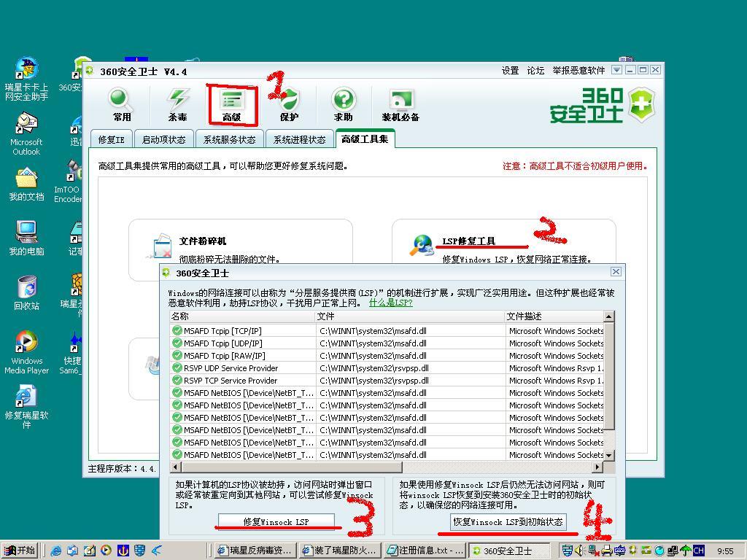This screenshot has height=560, width=747.
Task: Switch to 装了瑞星防火… taskbar window
Action: click(340, 551)
